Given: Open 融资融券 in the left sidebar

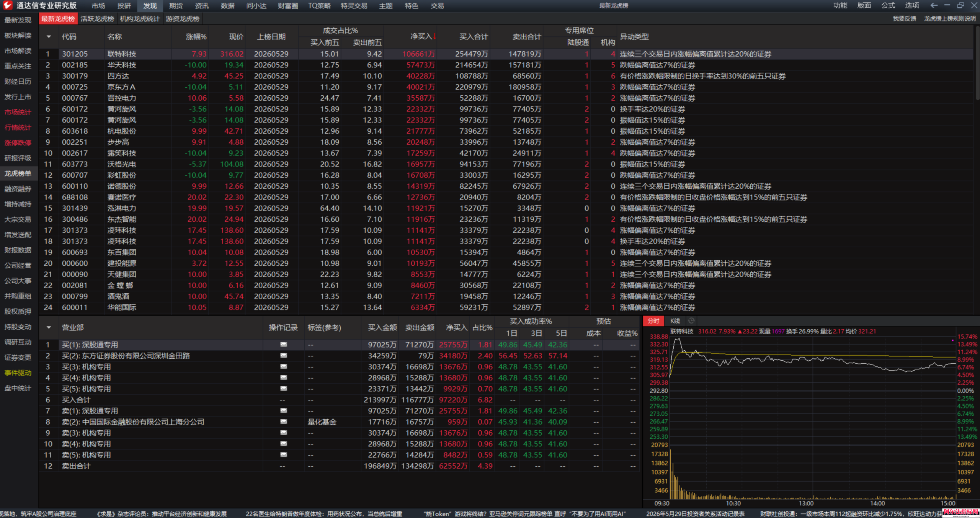Looking at the screenshot, I should coord(18,189).
